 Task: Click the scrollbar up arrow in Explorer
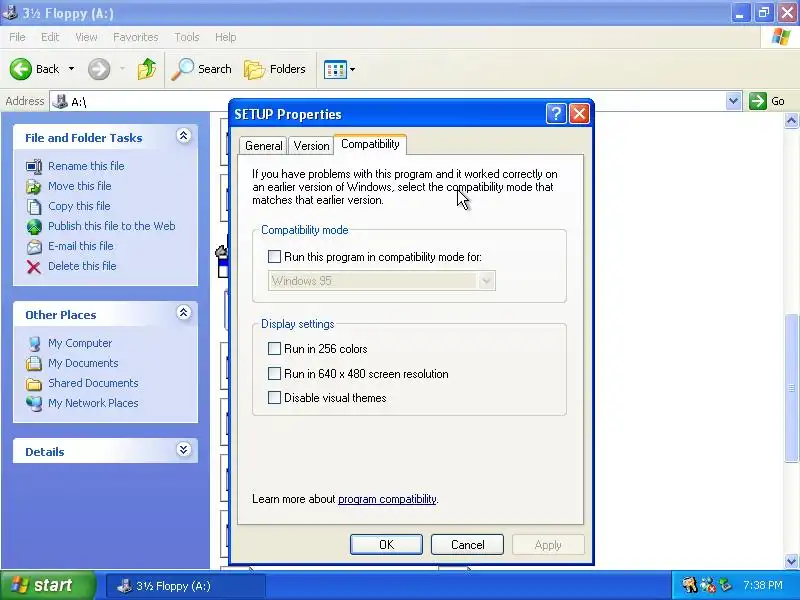point(791,120)
